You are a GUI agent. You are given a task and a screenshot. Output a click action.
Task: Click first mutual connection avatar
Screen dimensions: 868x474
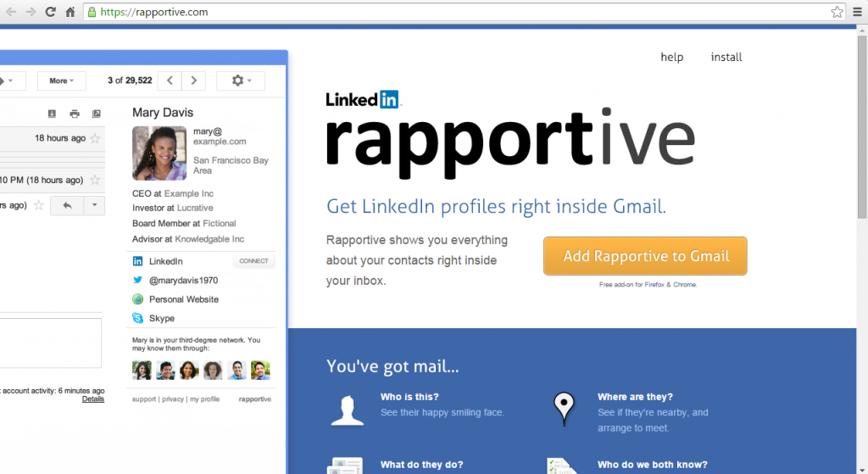tap(142, 370)
